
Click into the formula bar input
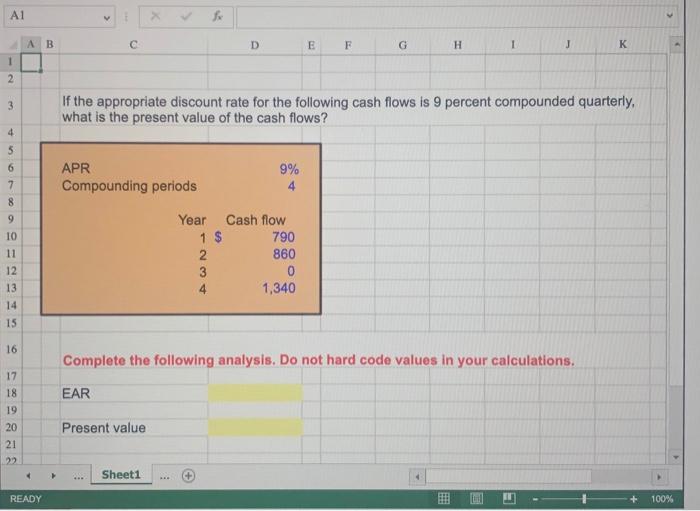click(451, 17)
